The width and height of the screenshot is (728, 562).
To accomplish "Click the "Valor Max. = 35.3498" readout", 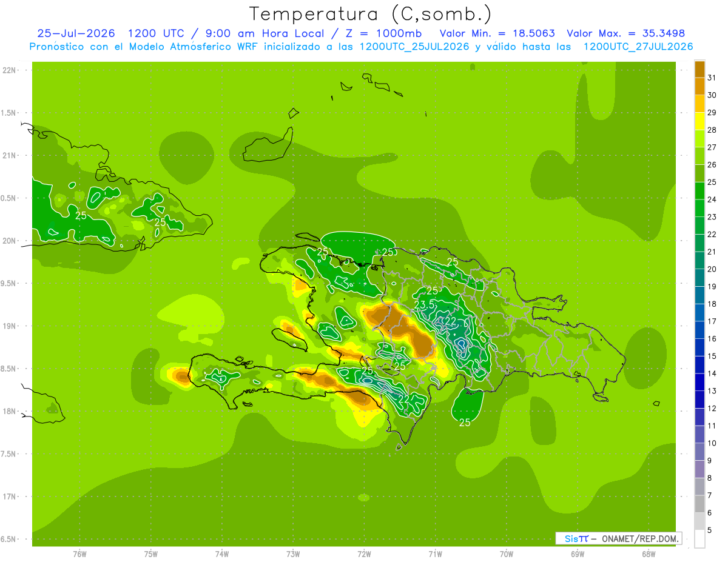I will click(626, 34).
